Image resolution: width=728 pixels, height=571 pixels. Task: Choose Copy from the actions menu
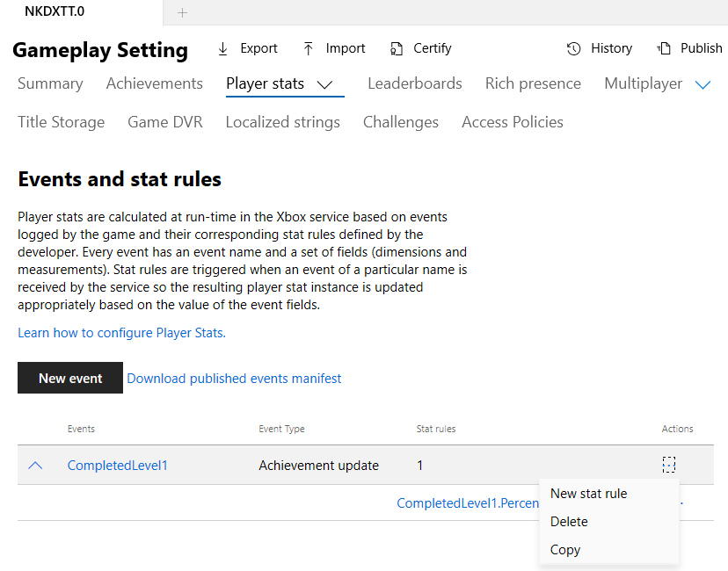click(x=609, y=550)
